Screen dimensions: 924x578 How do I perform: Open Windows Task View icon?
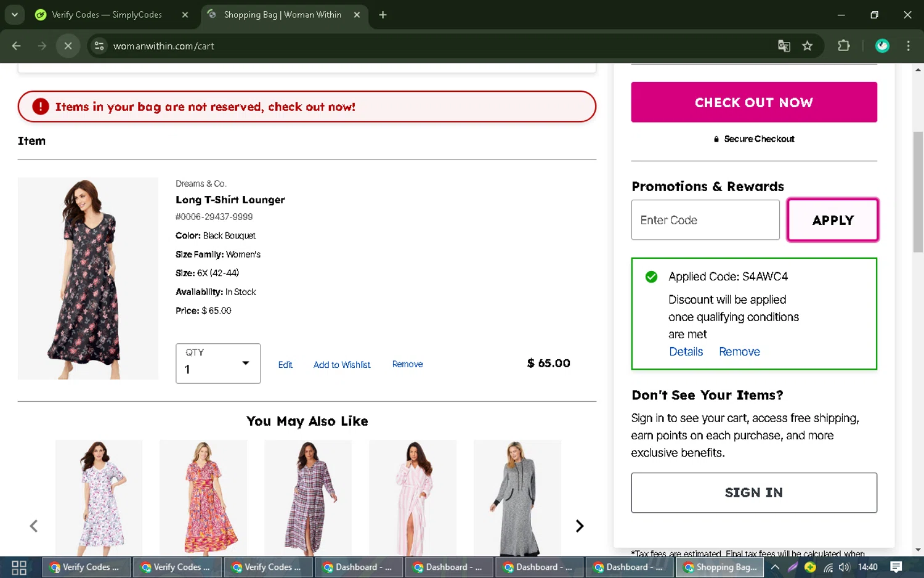[x=19, y=568]
